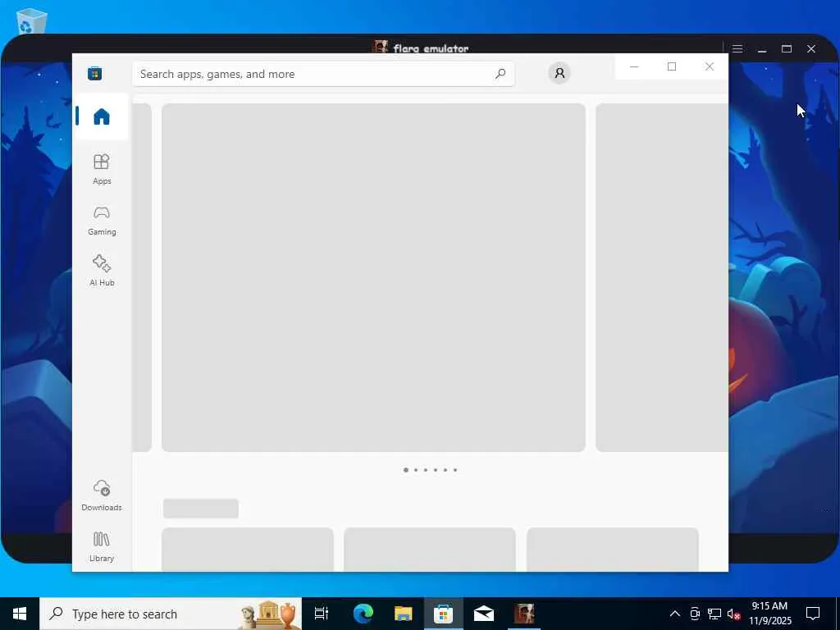Open the Windows Start menu
Viewport: 840px width, 630px height.
click(x=20, y=614)
